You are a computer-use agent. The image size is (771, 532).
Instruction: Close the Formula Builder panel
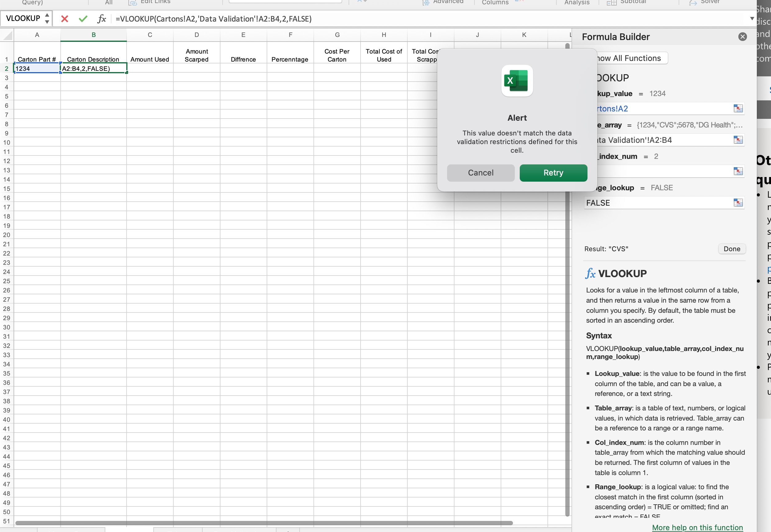click(742, 37)
